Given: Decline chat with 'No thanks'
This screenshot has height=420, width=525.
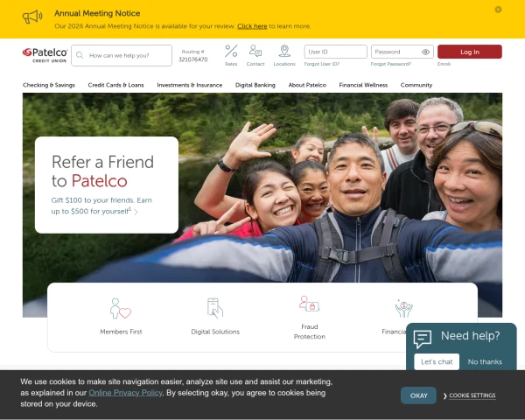Looking at the screenshot, I should tap(485, 361).
